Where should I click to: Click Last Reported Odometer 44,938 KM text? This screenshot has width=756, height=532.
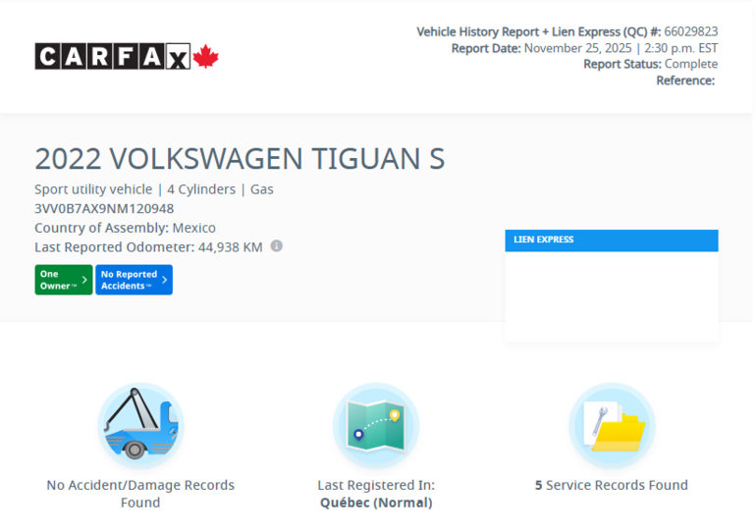(x=148, y=247)
